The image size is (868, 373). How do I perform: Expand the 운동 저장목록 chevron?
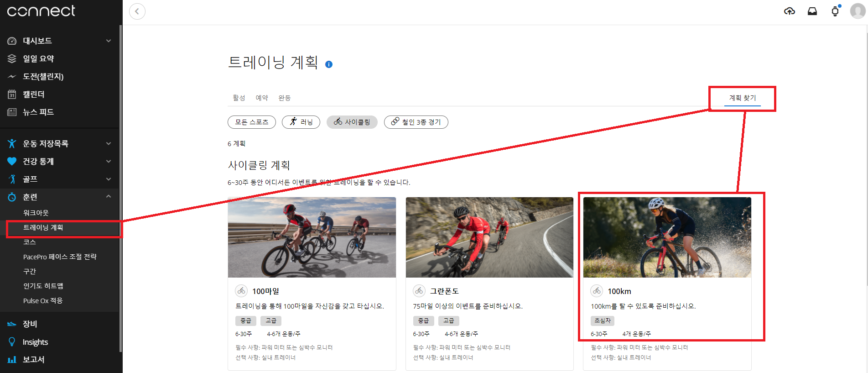coord(109,143)
